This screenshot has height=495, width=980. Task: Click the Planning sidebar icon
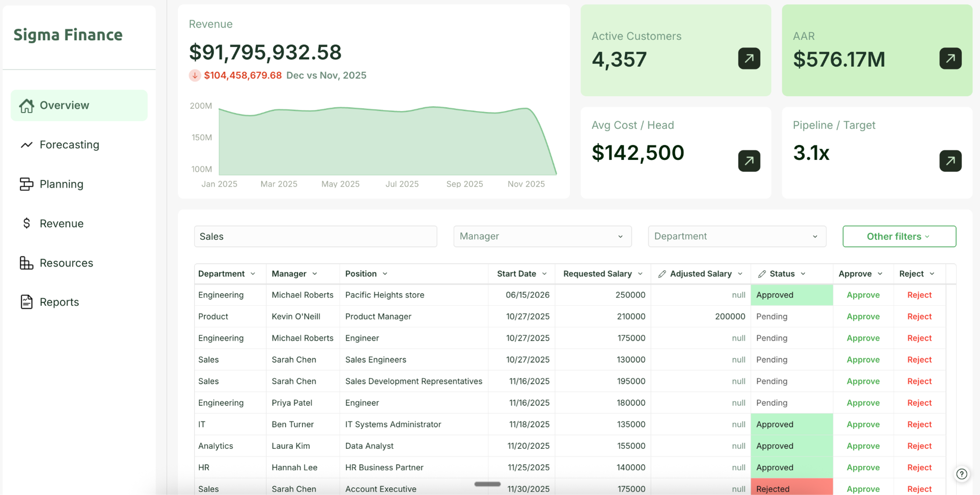pyautogui.click(x=26, y=184)
